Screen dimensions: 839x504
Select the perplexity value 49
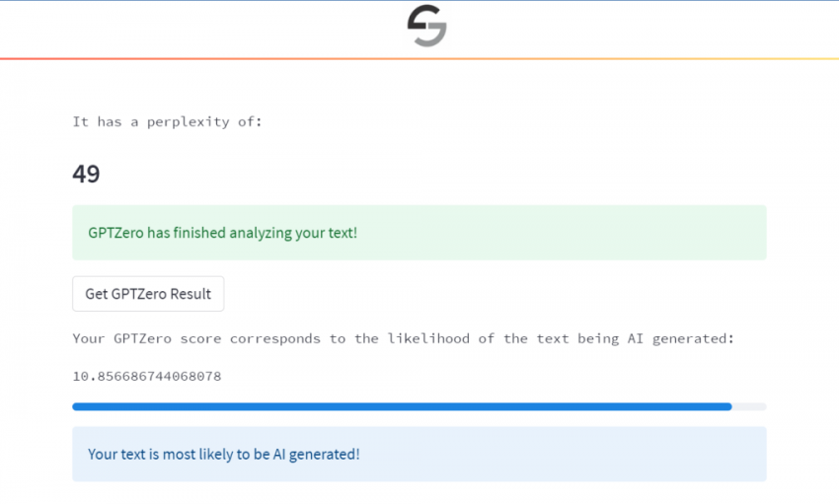tap(86, 175)
